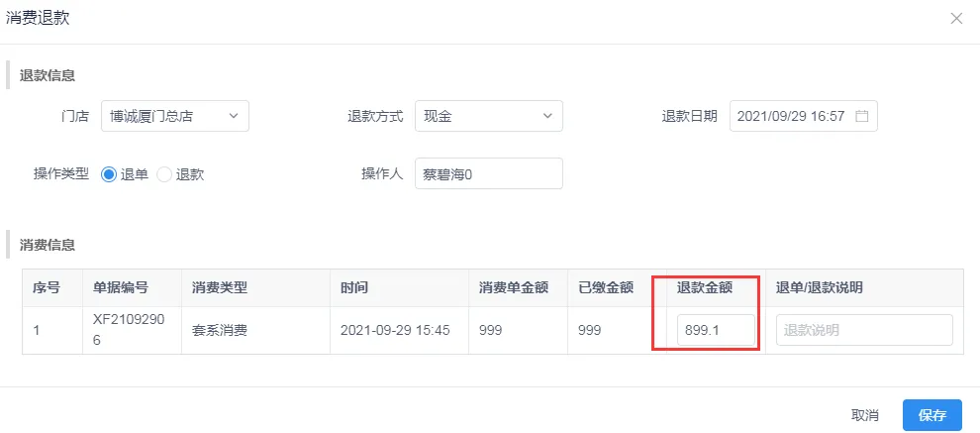Click the calendar icon in 退款日期 field

click(x=861, y=116)
